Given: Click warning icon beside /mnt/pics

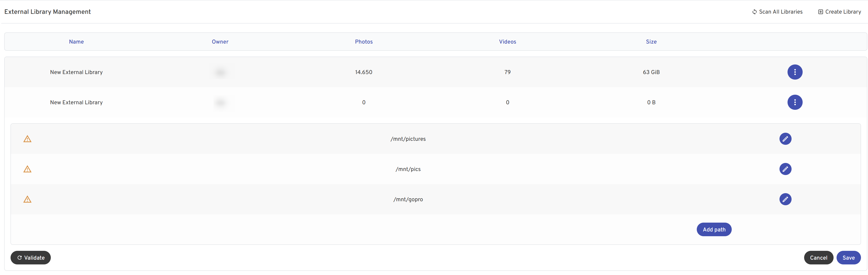Looking at the screenshot, I should (27, 169).
